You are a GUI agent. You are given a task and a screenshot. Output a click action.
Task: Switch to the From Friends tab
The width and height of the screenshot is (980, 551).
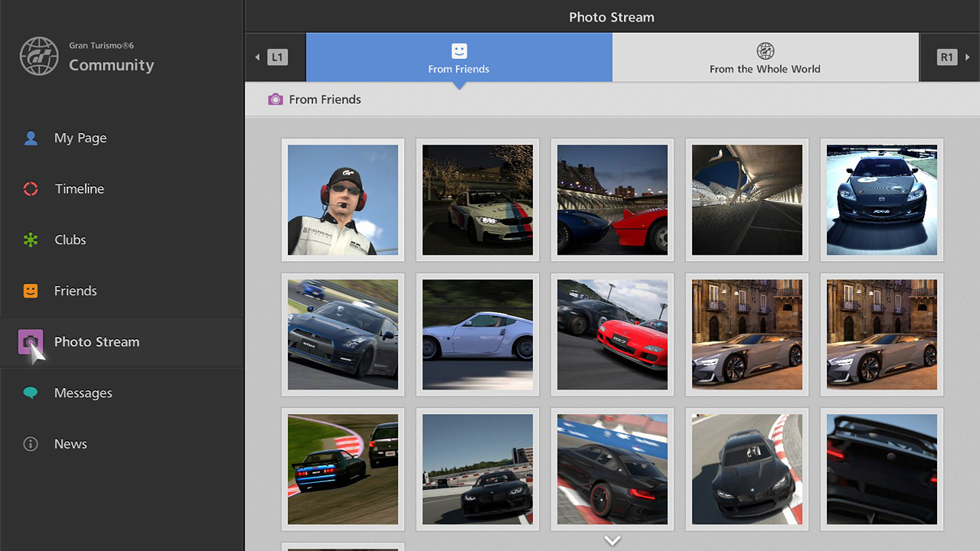459,58
